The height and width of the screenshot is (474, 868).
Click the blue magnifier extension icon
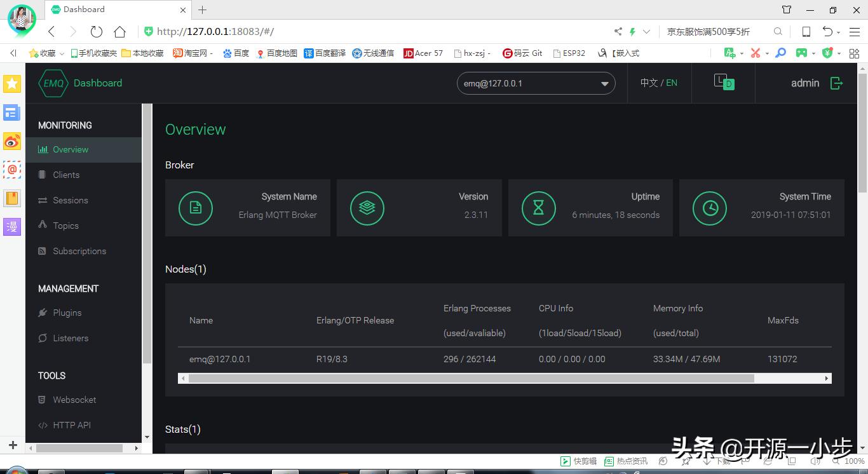coord(781,53)
